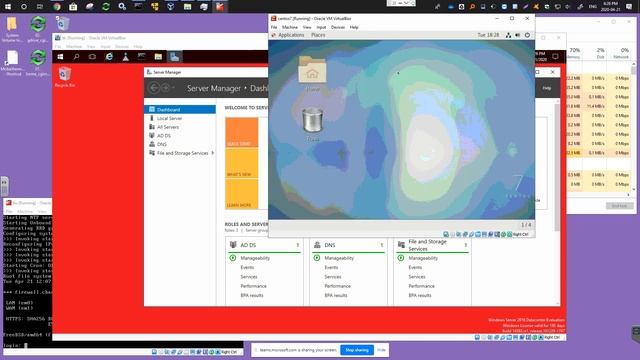The width and height of the screenshot is (640, 360).
Task: Open Trash on CentOS desktop
Action: [313, 124]
